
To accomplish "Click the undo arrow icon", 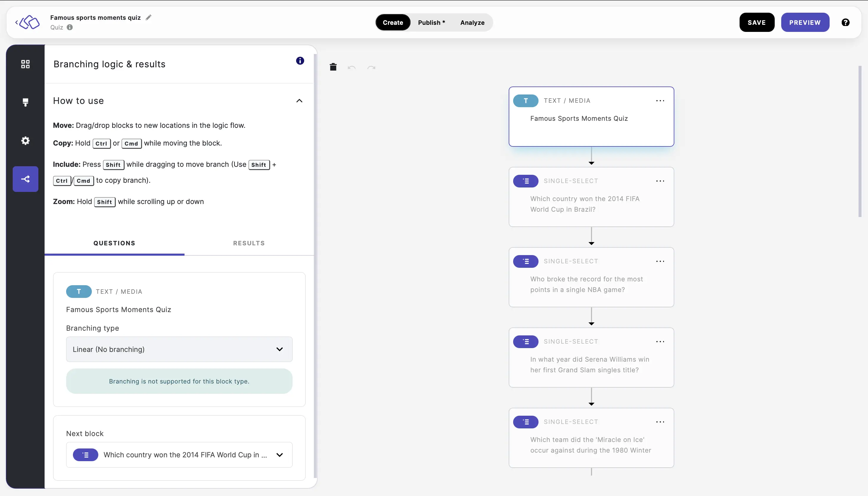I will 352,68.
